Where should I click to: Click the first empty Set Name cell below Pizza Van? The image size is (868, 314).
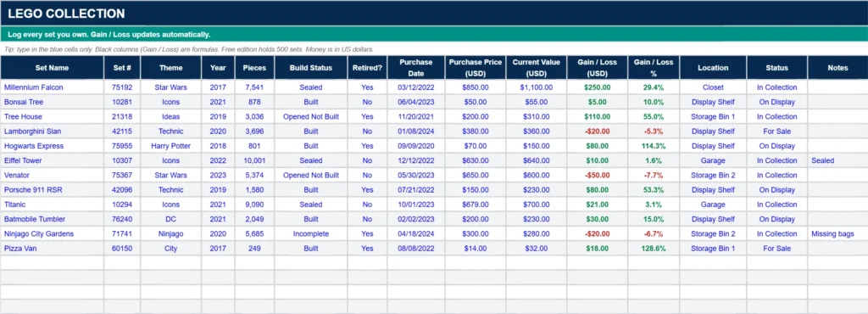(x=52, y=263)
